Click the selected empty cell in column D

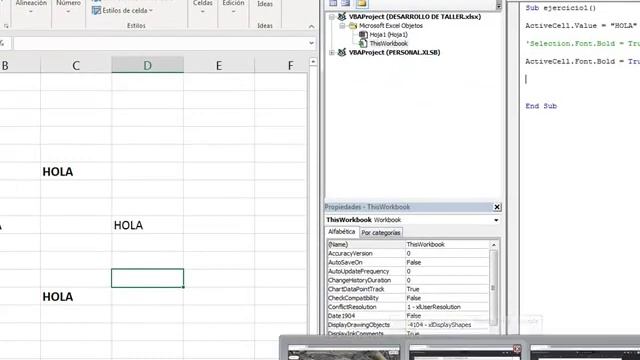tap(147, 278)
